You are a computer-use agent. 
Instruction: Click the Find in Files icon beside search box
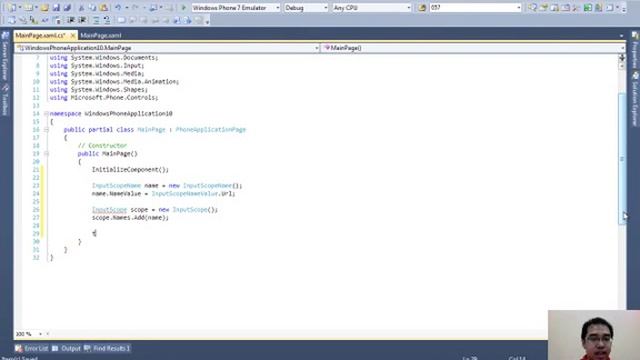(x=422, y=8)
